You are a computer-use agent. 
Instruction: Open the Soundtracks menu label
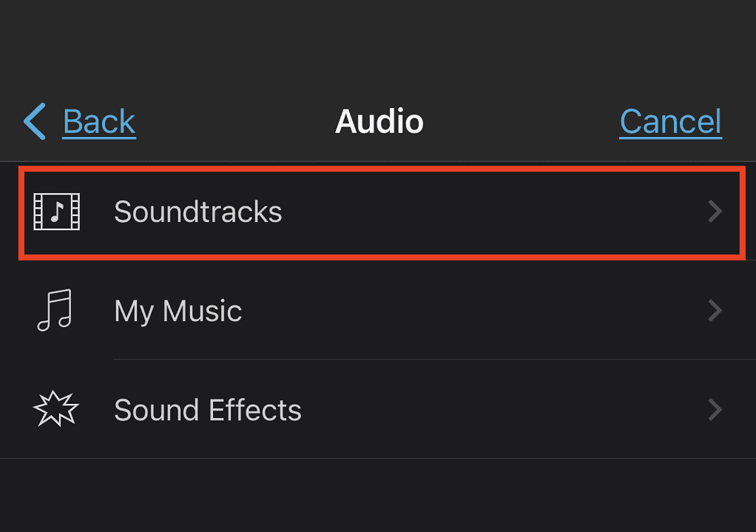coord(198,212)
